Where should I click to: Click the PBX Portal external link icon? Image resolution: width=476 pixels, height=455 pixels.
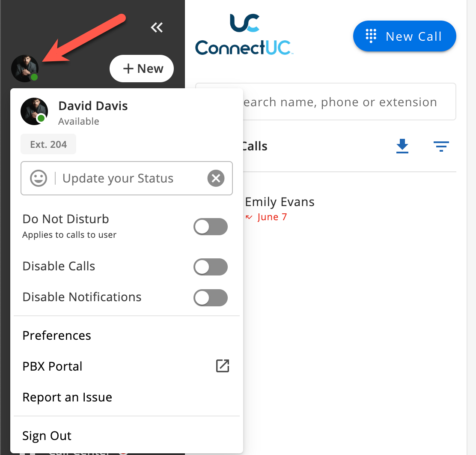pyautogui.click(x=223, y=365)
